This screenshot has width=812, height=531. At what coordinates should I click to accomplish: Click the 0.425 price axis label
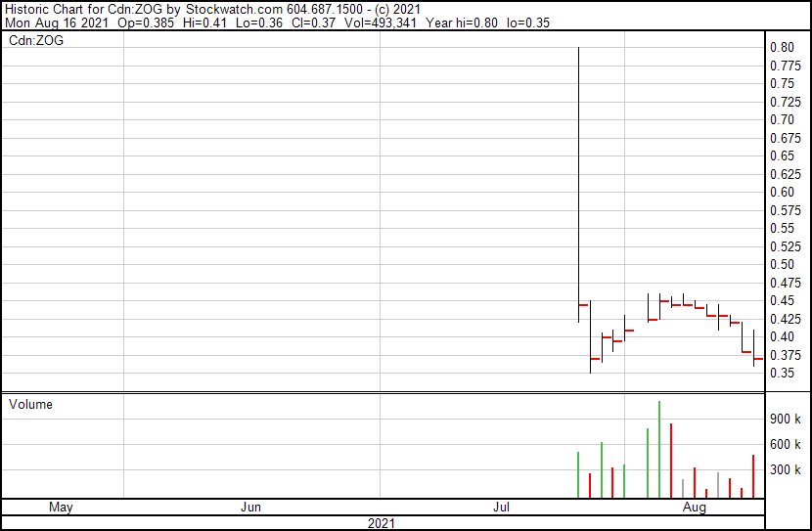[x=786, y=320]
